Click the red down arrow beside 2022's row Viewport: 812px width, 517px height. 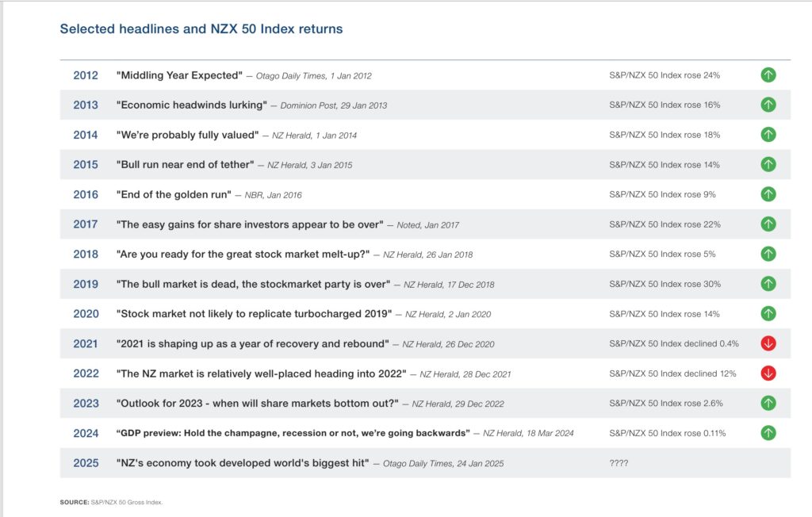(768, 373)
